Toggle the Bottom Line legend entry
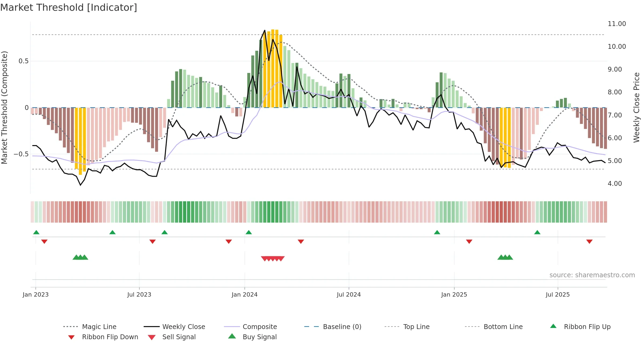644x362 pixels. 494,327
